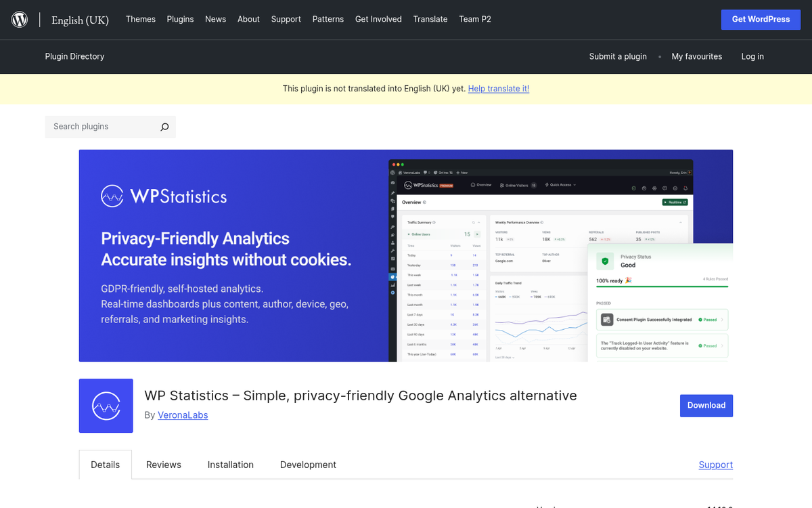This screenshot has width=812, height=508.
Task: Switch to the Installation tab
Action: pyautogui.click(x=230, y=465)
